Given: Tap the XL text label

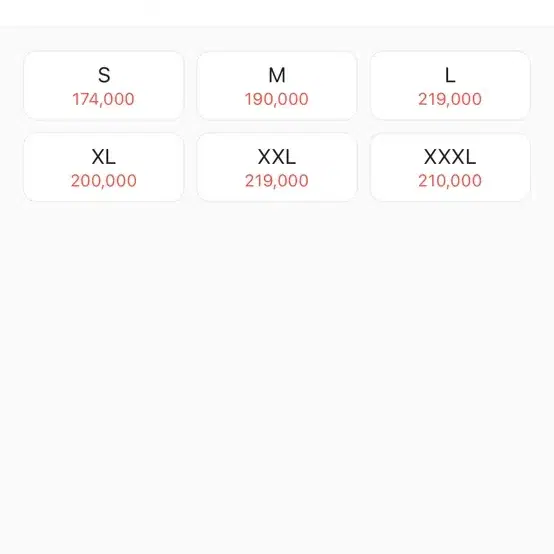Looking at the screenshot, I should click(x=104, y=157).
